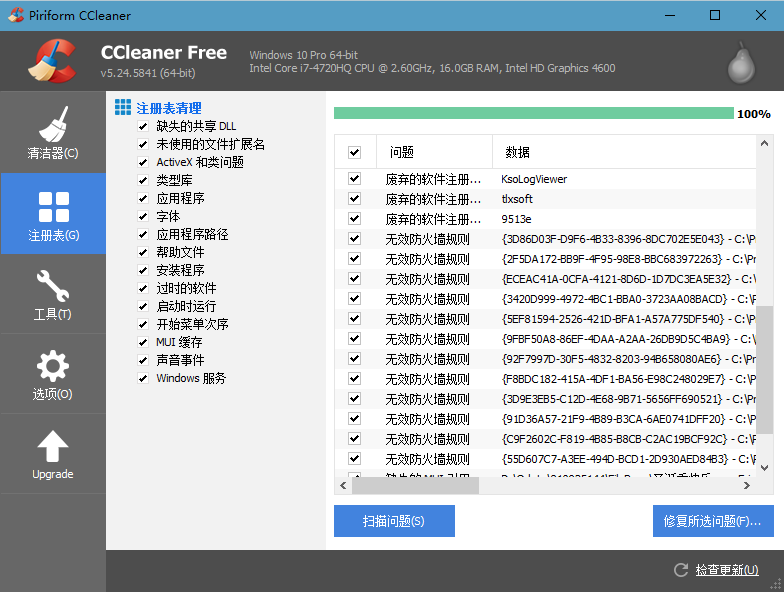Sort by the 数据 column header
Viewport: 784px width, 592px height.
pyautogui.click(x=624, y=152)
